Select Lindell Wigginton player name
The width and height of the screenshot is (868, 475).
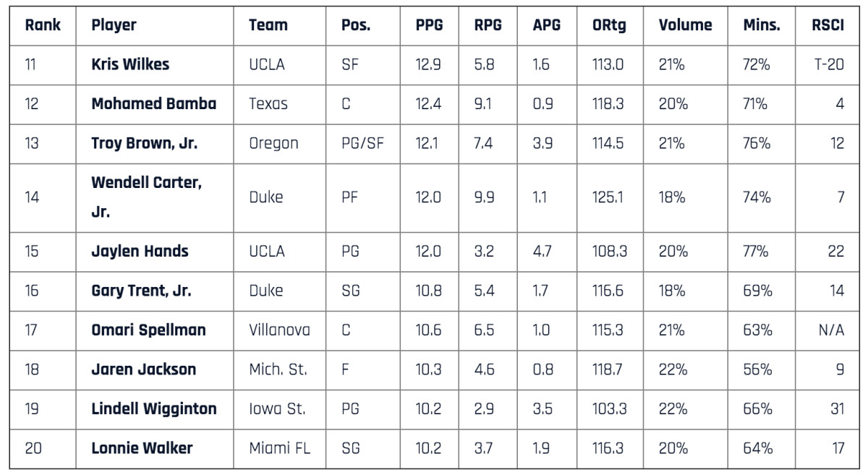pyautogui.click(x=153, y=409)
